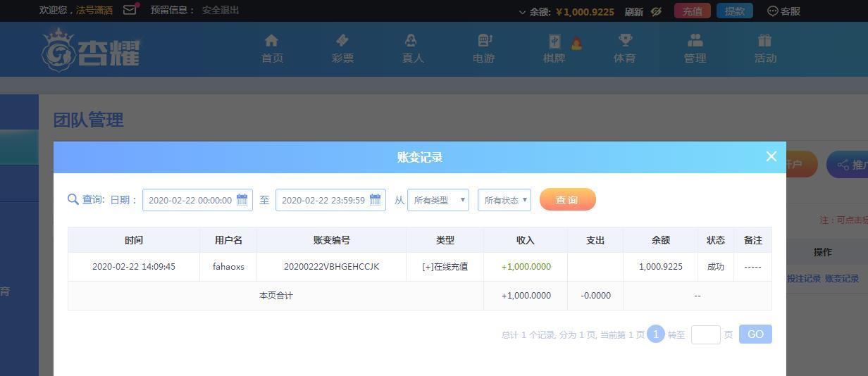Image resolution: width=868 pixels, height=376 pixels.
Task: Click the 账变编号 column header
Action: (x=332, y=240)
